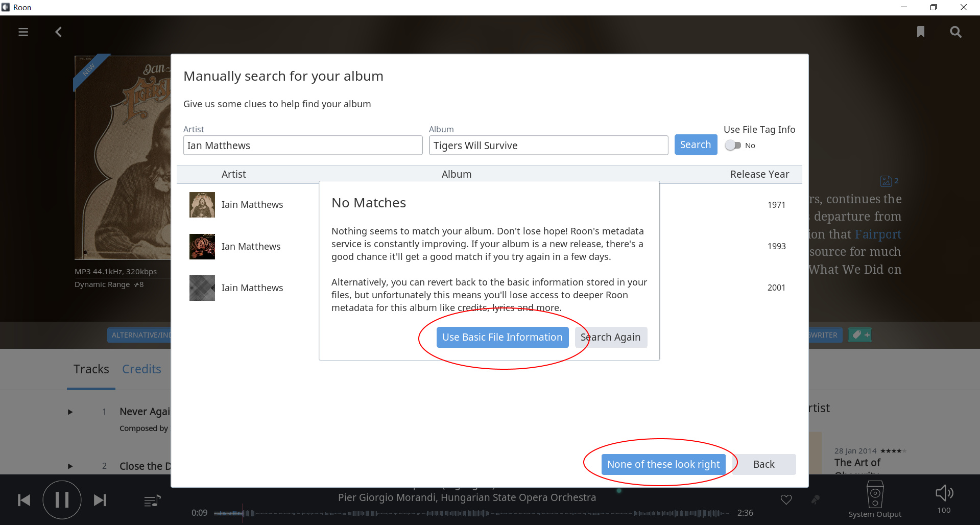
Task: Toggle the Use File Tag Info switch
Action: (733, 146)
